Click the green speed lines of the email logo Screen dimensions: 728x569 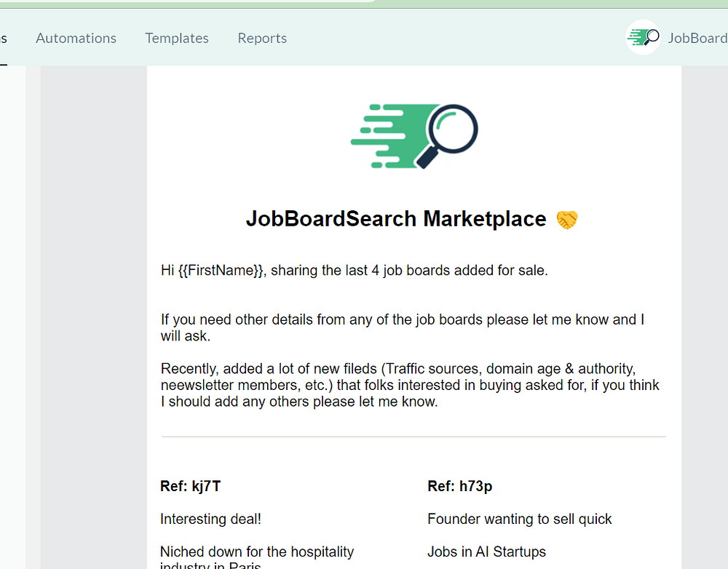coord(386,137)
